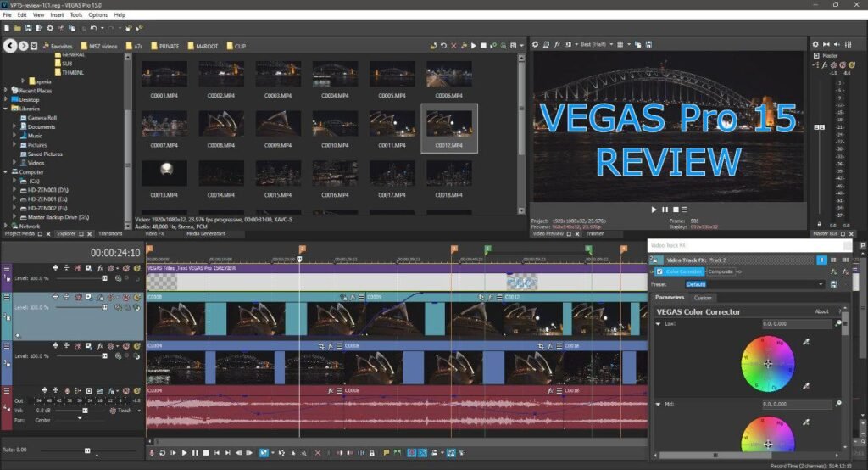
Task: Solo video track 3
Action: 136,346
